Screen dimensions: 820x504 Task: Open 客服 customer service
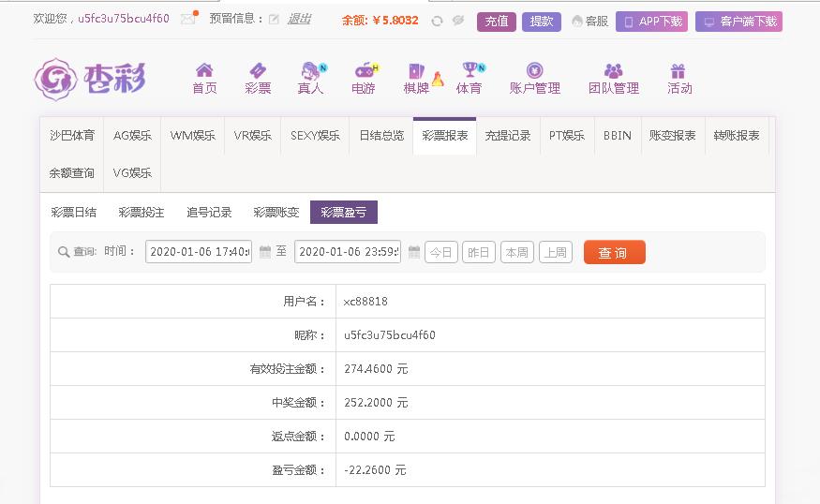(x=589, y=22)
